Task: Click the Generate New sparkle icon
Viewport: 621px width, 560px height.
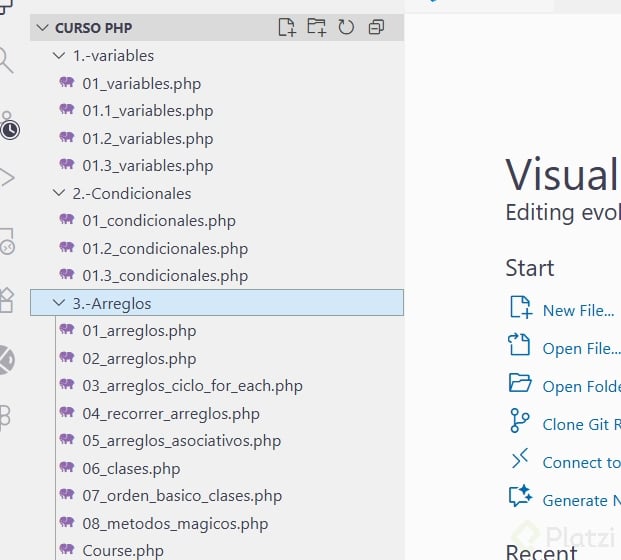Action: coord(520,498)
